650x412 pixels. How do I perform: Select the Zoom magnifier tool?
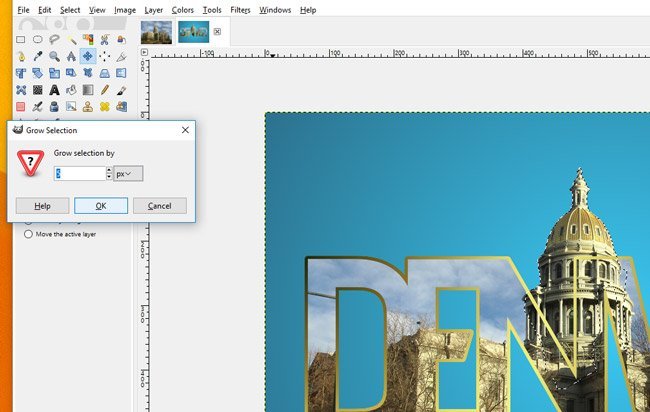coord(54,56)
